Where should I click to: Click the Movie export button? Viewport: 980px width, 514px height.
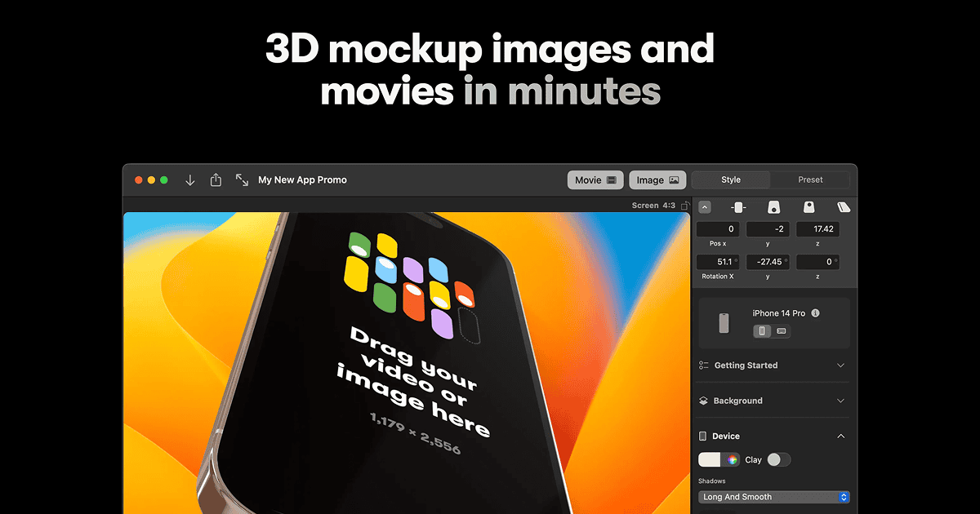pyautogui.click(x=595, y=180)
